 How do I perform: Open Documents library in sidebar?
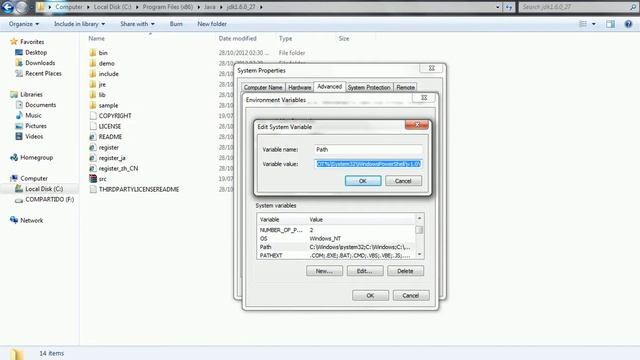(40, 105)
